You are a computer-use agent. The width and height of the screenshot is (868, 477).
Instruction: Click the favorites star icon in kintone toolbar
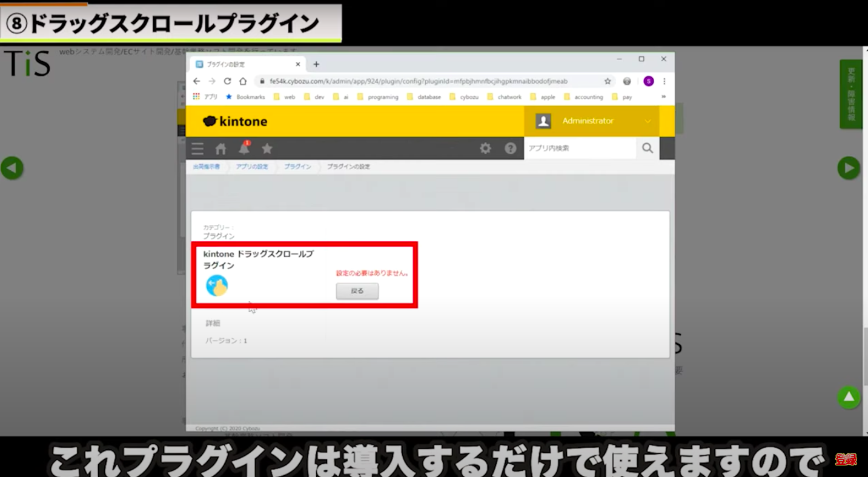click(267, 148)
